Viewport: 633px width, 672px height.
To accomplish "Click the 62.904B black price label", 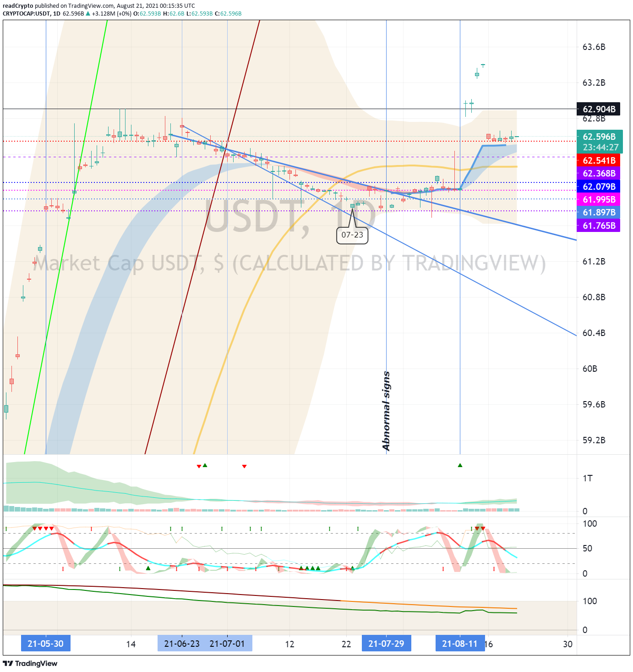I will point(599,109).
